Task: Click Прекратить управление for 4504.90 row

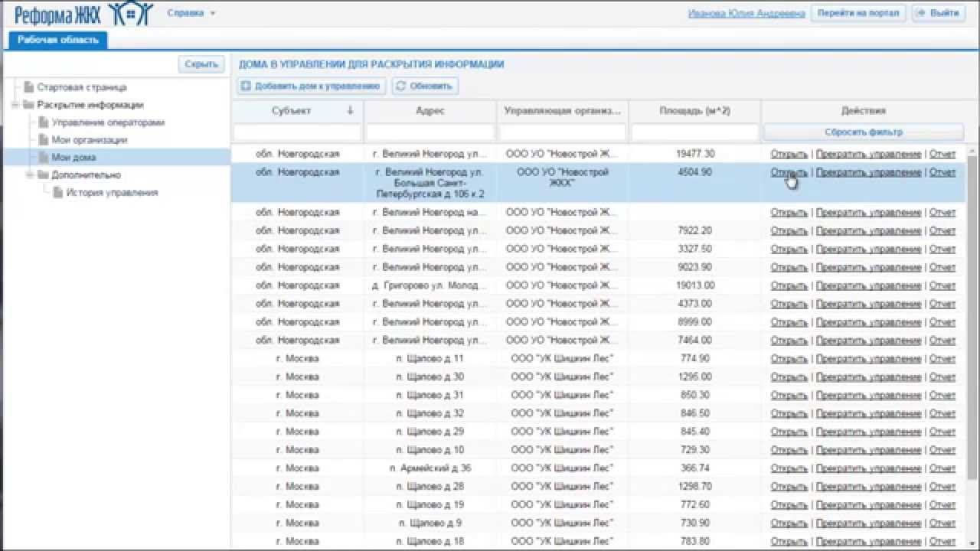Action: pos(869,173)
